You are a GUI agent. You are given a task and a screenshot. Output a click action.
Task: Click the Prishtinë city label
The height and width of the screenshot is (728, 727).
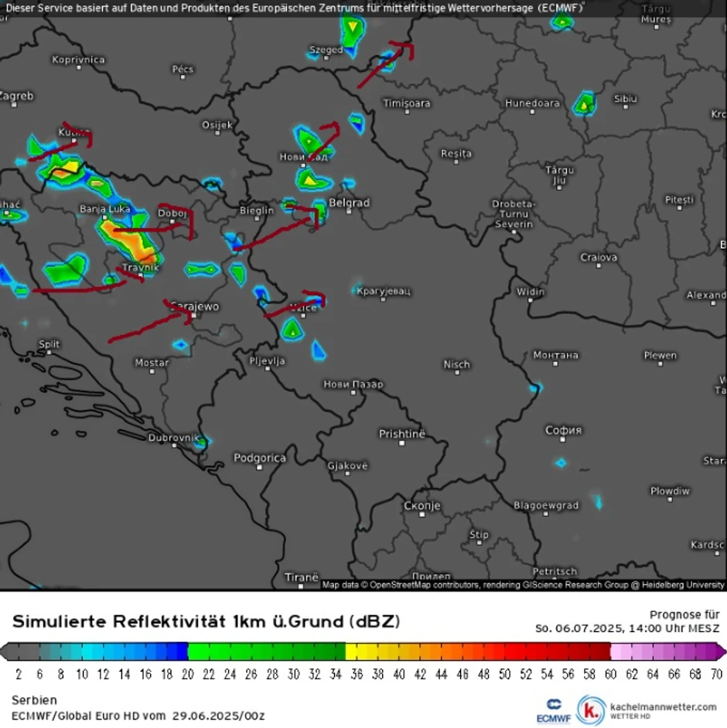coord(401,434)
